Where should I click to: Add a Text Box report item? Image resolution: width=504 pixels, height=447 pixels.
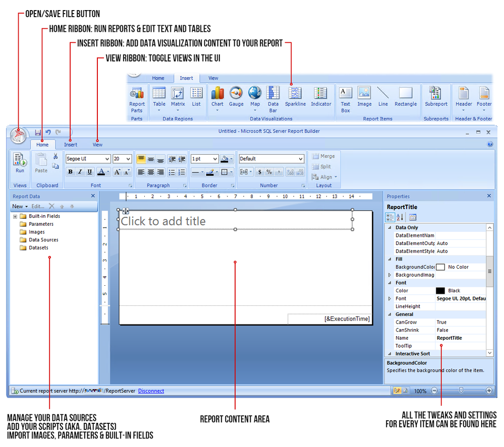coord(346,100)
